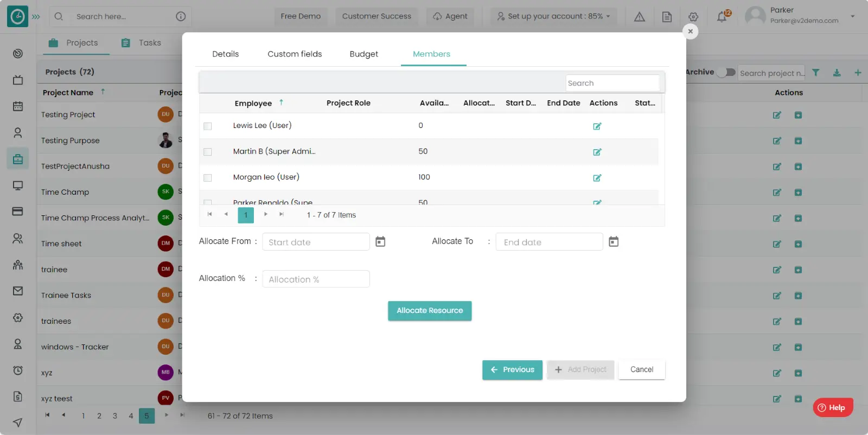
Task: Expand the Parker profile menu arrow
Action: tap(852, 16)
